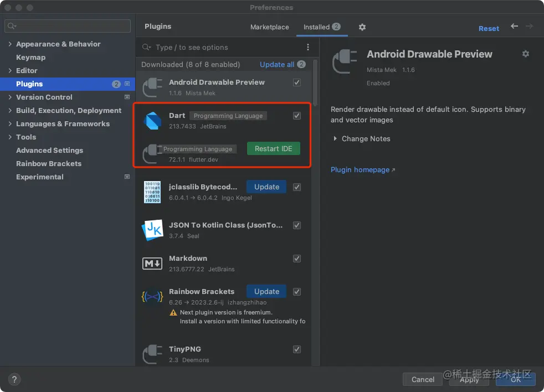Click the TinyPNG plugin plug icon
Screen dimensions: 544x392
[152, 354]
